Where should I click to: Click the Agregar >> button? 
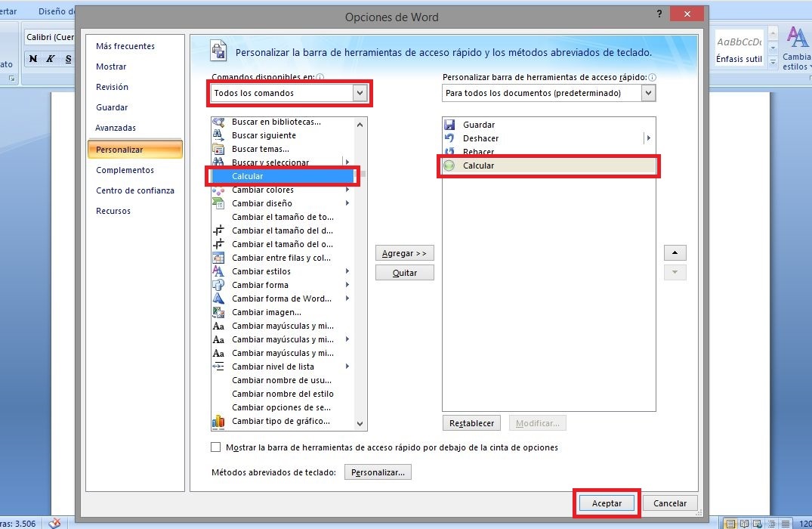(x=404, y=253)
